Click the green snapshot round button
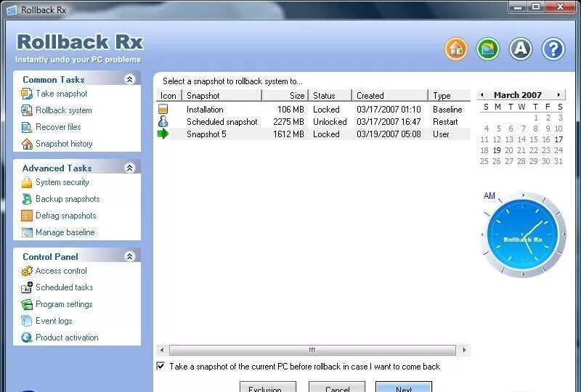Image resolution: width=581 pixels, height=392 pixels. pos(488,49)
